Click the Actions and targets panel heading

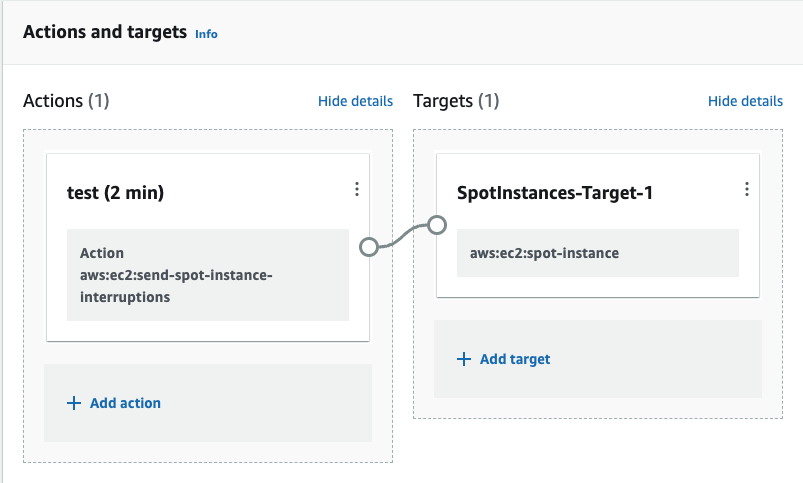click(105, 32)
